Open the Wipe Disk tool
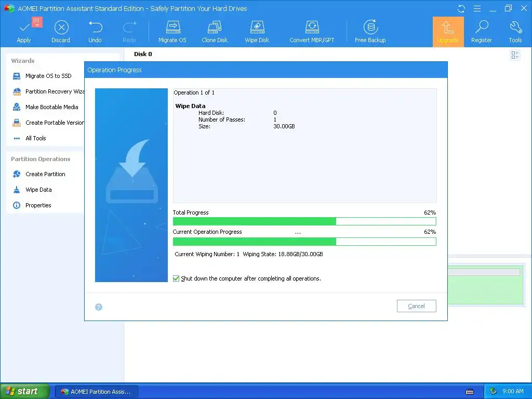The image size is (532, 399). 257,31
